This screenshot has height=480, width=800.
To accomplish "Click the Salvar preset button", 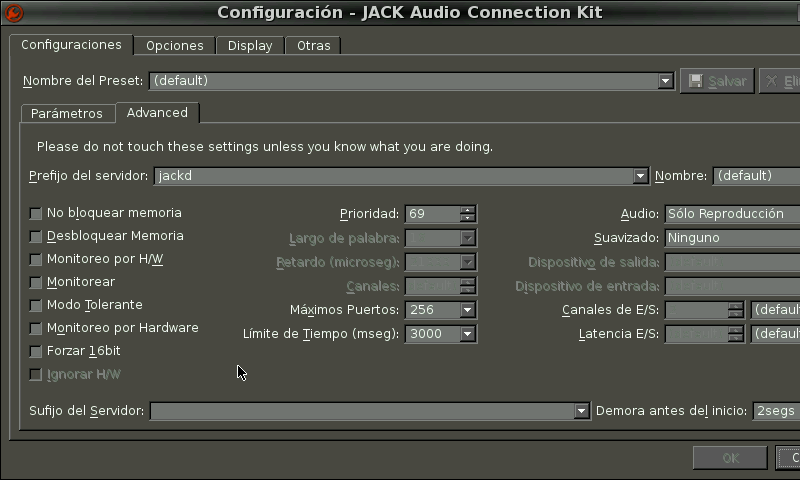I will pos(717,81).
